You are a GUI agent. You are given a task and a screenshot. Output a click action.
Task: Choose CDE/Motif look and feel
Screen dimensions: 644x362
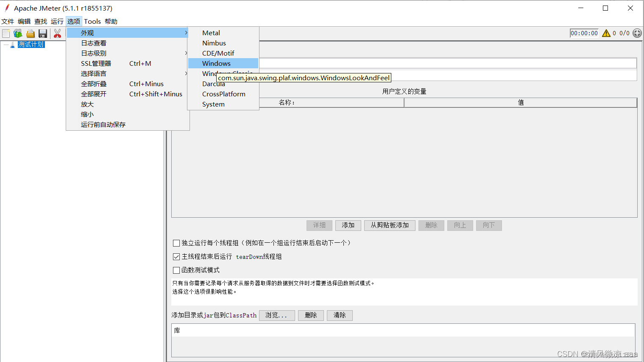point(223,53)
